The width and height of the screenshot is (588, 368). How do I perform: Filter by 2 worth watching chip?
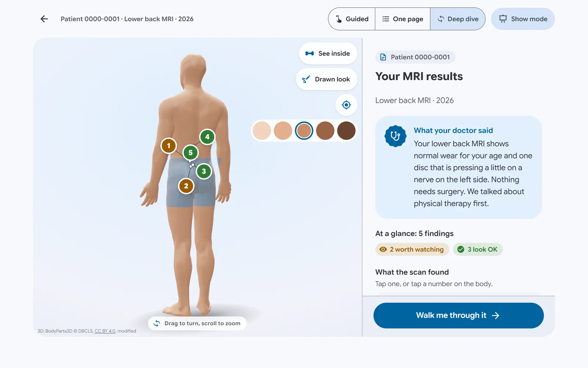pos(412,250)
